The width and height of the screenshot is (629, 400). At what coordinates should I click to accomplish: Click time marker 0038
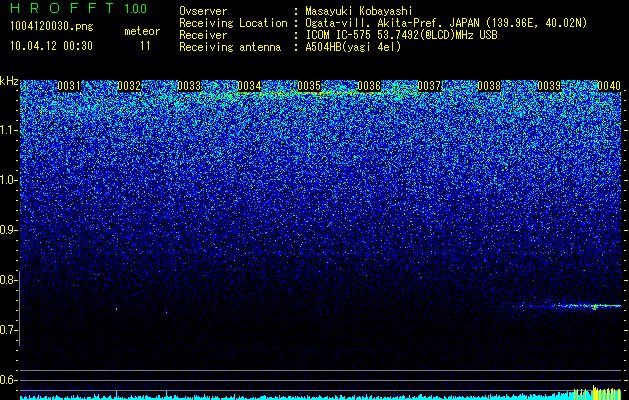[x=489, y=86]
